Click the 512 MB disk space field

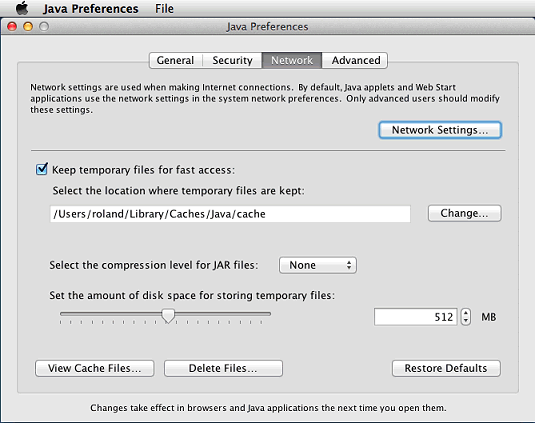[x=415, y=317]
